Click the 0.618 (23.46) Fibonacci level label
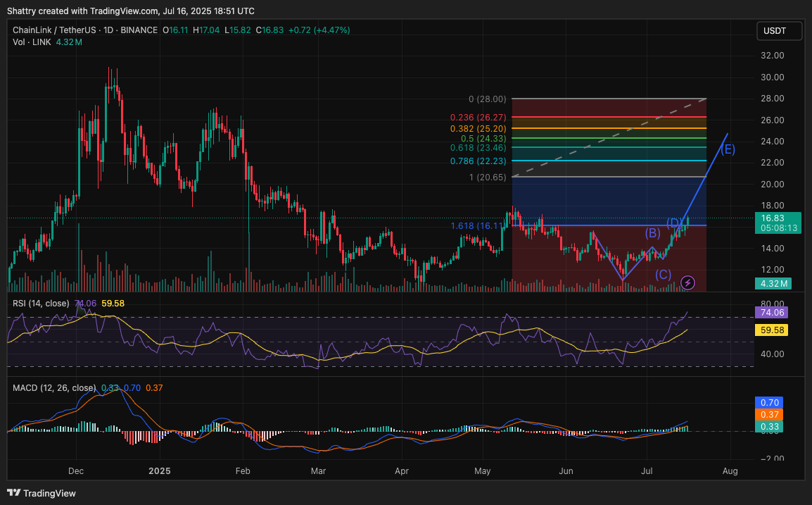 478,149
